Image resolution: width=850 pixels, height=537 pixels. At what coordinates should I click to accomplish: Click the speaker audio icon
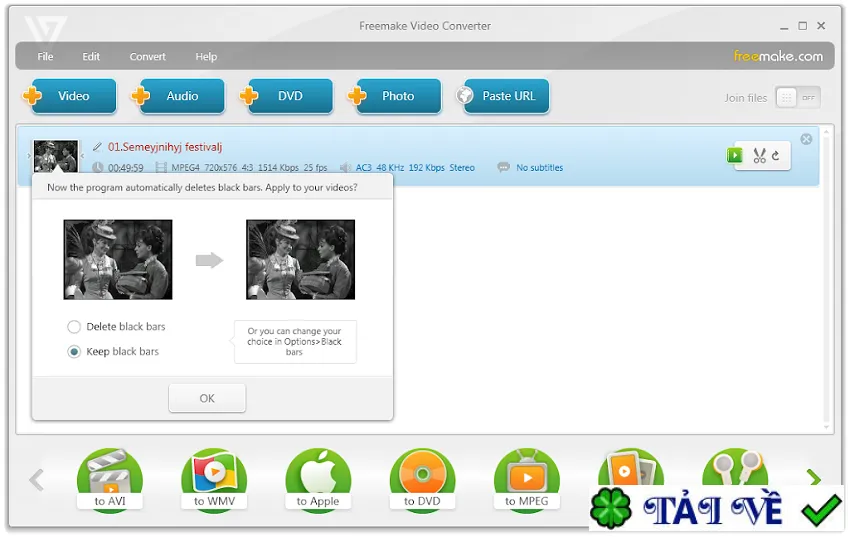point(345,168)
